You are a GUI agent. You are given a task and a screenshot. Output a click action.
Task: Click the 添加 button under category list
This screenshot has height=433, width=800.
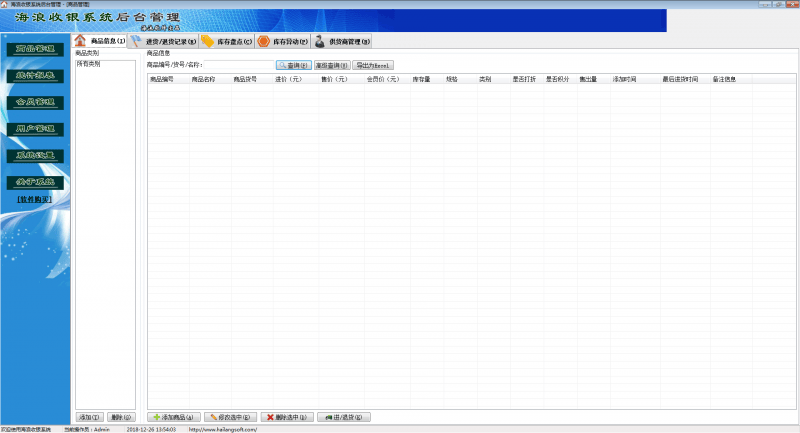(90, 416)
